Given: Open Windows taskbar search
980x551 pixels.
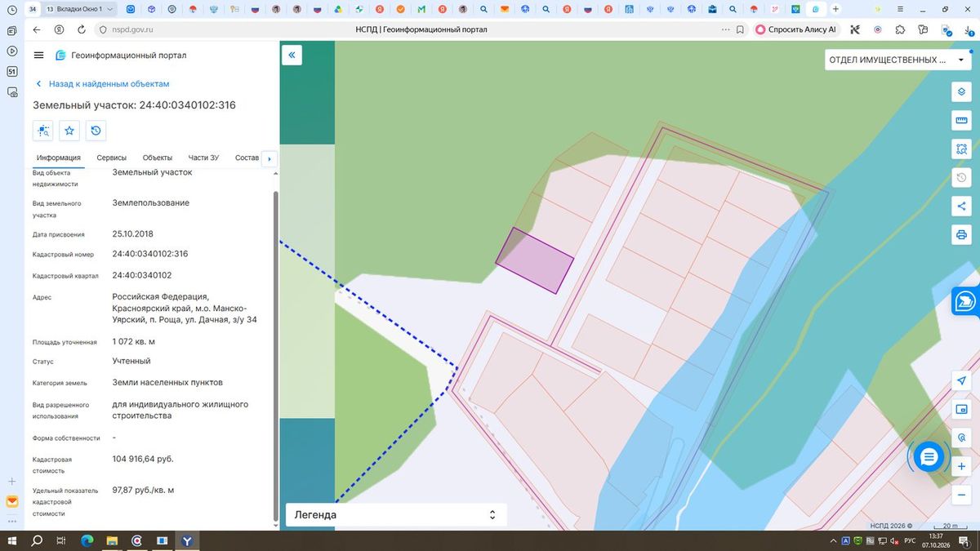Looking at the screenshot, I should click(37, 540).
